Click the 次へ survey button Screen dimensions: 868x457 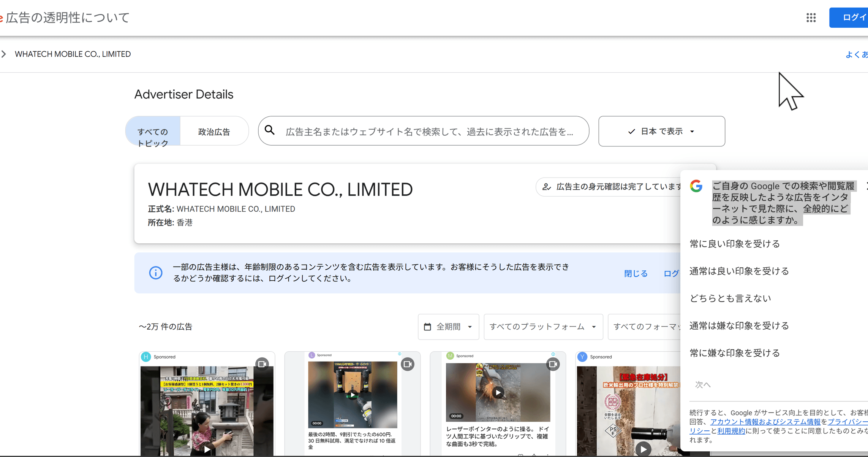click(703, 384)
